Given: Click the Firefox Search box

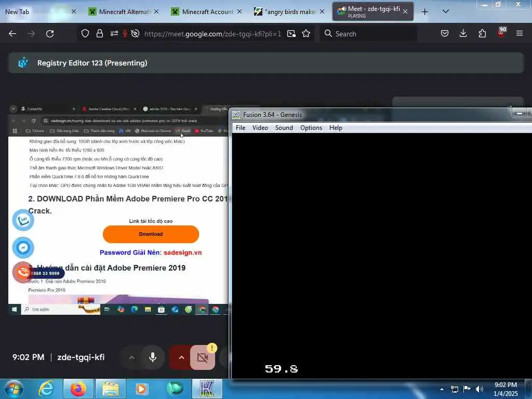Looking at the screenshot, I should [368, 34].
